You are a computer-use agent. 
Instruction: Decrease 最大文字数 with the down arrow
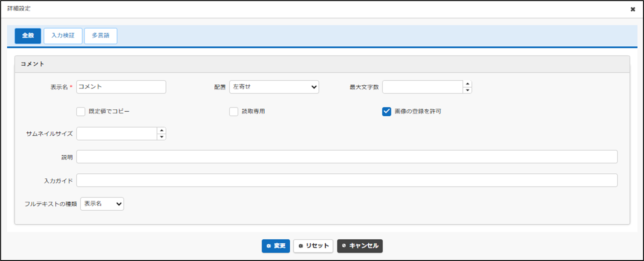click(467, 90)
